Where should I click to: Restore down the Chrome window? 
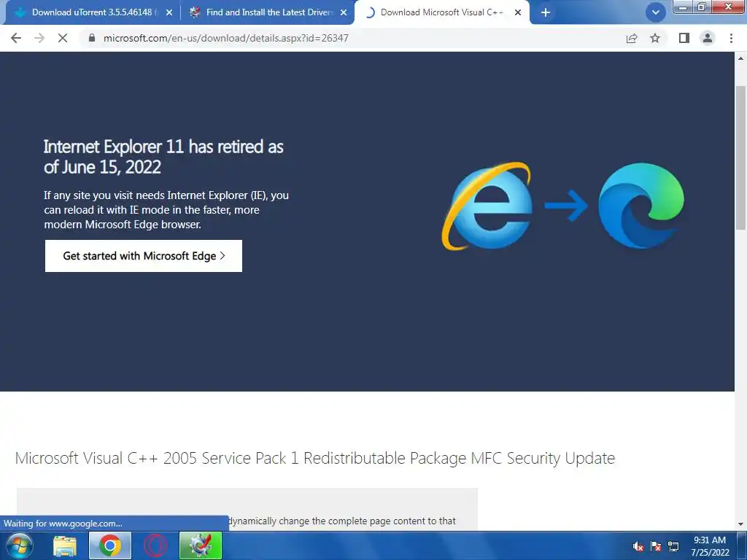(701, 7)
